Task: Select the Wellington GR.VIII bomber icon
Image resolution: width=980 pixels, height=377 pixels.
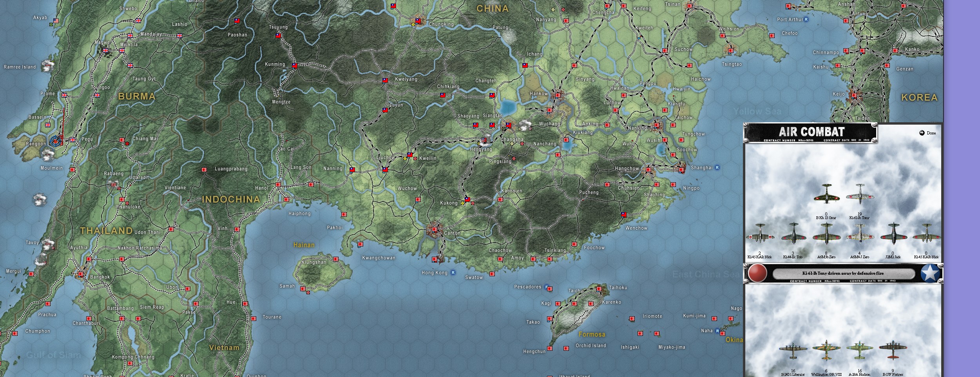Action: pos(826,350)
